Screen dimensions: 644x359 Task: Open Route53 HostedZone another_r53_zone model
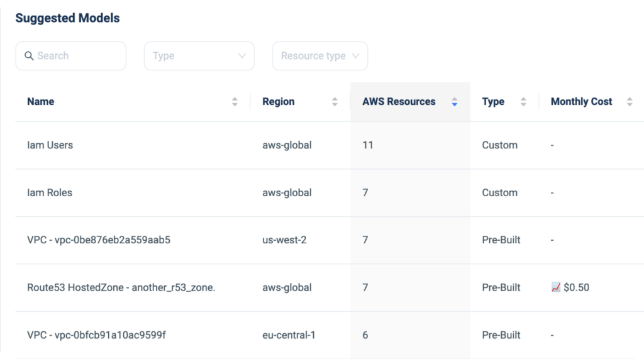121,287
